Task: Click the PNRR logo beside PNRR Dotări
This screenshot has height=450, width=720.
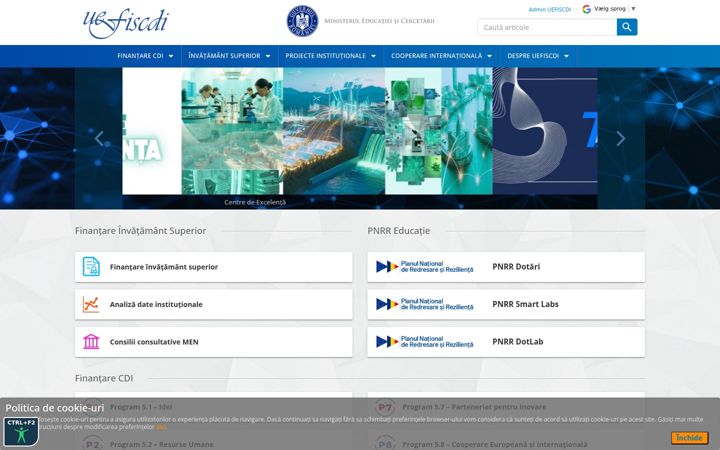Action: [x=424, y=267]
